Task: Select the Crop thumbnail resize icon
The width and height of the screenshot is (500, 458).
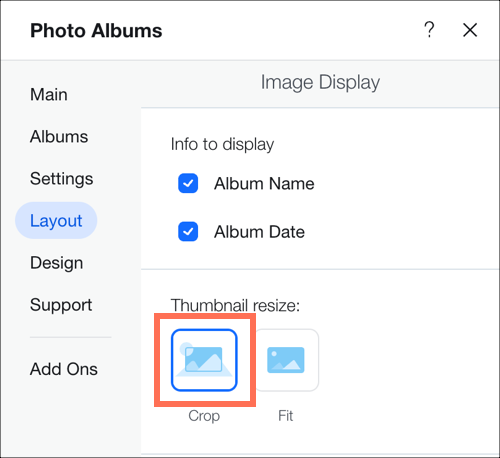Action: coord(204,360)
